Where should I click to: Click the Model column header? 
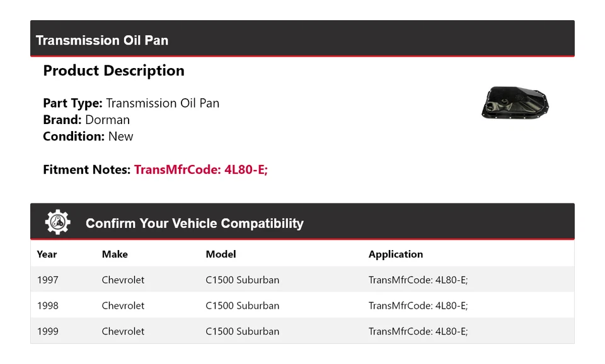221,254
